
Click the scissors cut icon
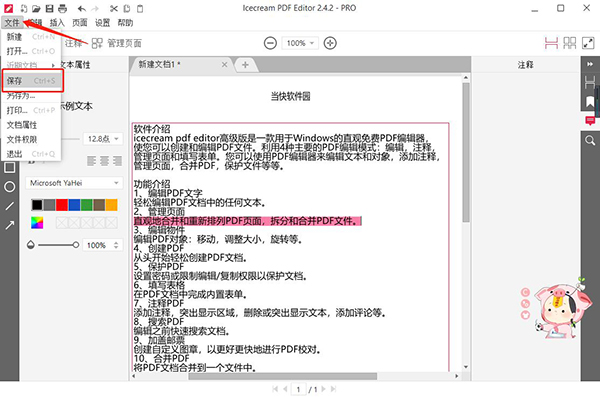click(x=114, y=8)
